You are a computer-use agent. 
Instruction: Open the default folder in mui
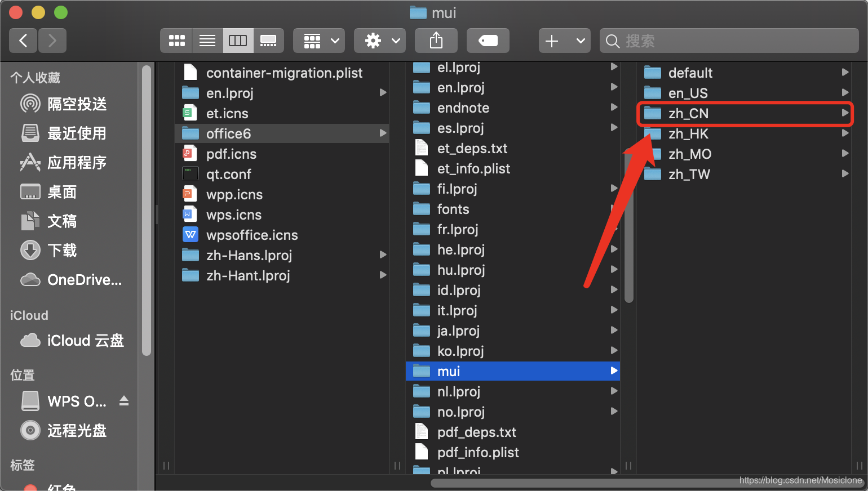point(744,73)
